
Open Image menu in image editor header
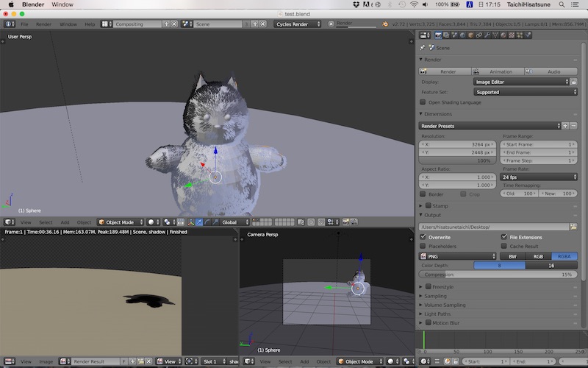[46, 361]
